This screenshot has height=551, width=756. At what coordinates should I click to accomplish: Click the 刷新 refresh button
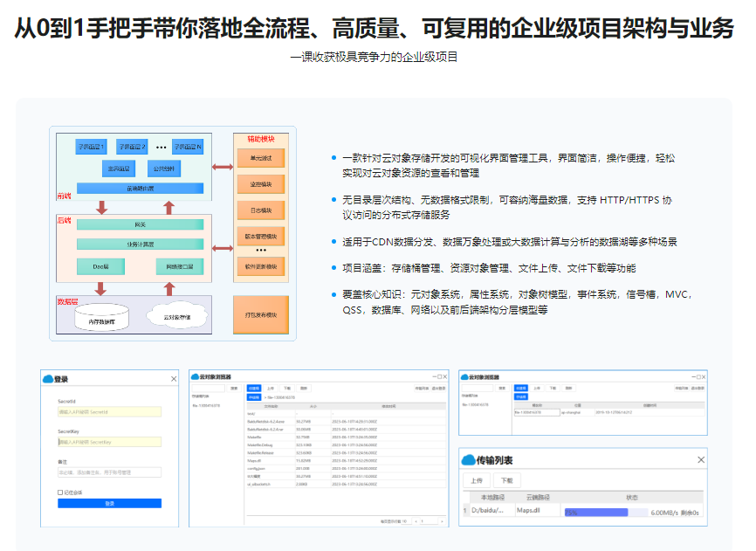pyautogui.click(x=304, y=389)
